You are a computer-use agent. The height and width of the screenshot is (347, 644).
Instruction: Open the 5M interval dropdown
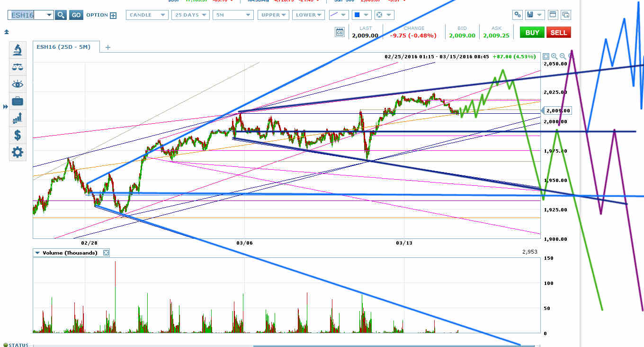233,15
